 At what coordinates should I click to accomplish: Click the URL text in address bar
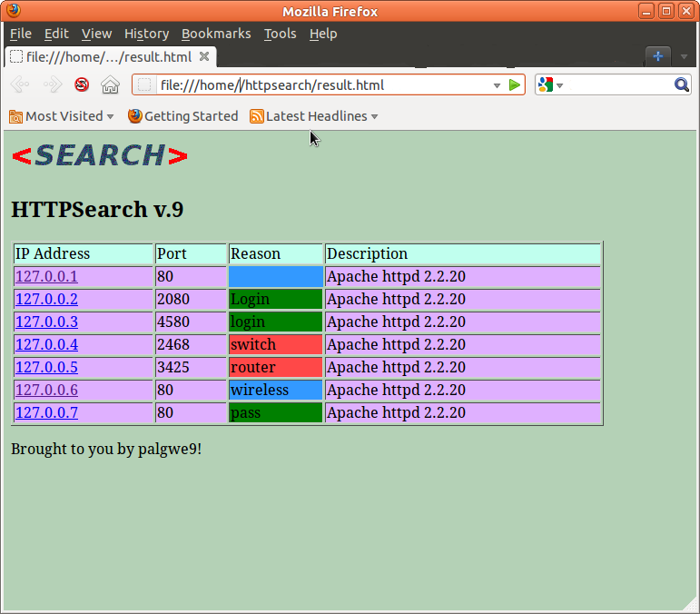click(272, 85)
